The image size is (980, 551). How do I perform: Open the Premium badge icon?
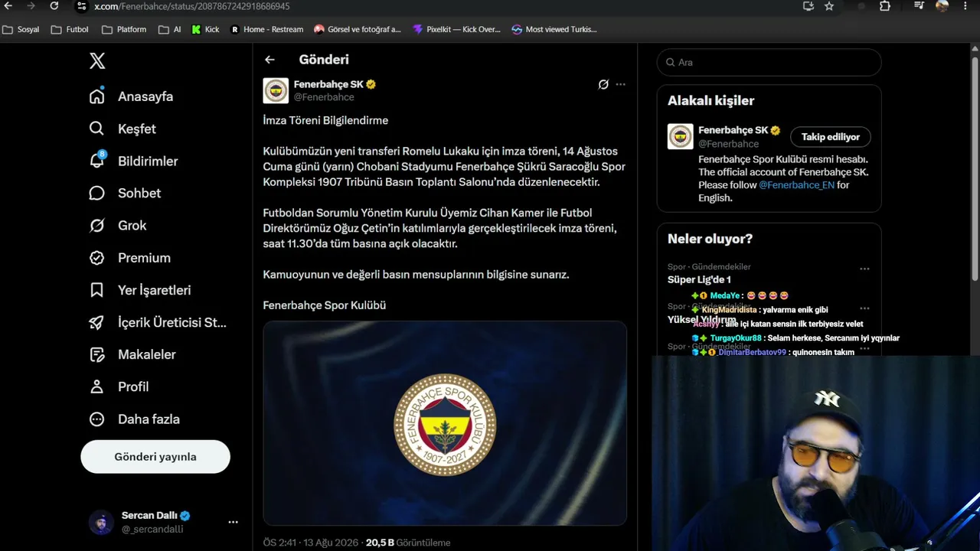click(x=96, y=258)
